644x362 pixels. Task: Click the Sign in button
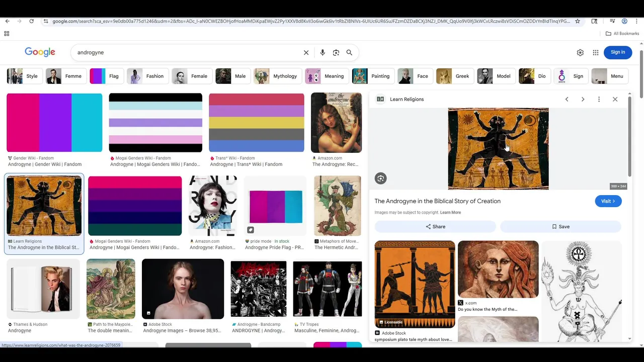point(618,52)
